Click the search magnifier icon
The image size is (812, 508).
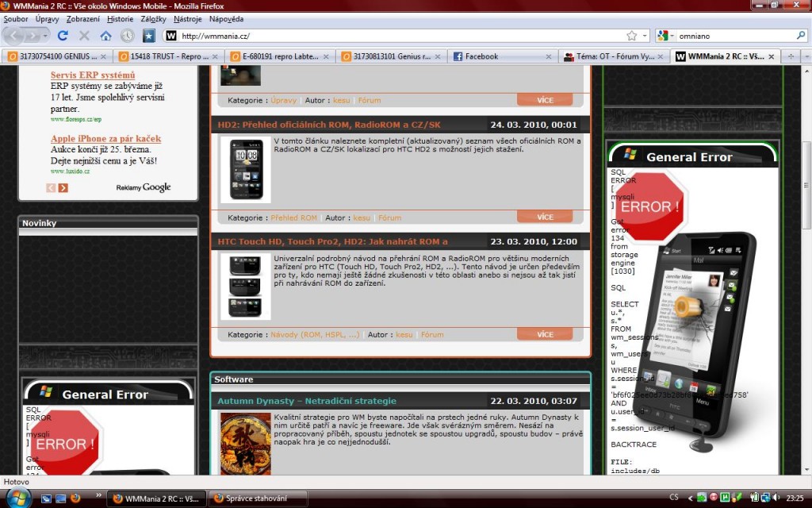(801, 36)
